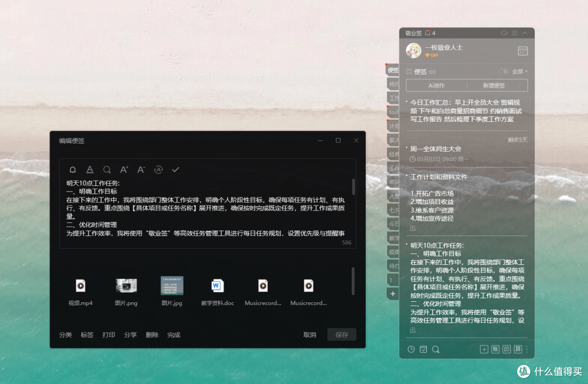Click the 便签 101 heading label
The width and height of the screenshot is (588, 384).
click(x=425, y=72)
